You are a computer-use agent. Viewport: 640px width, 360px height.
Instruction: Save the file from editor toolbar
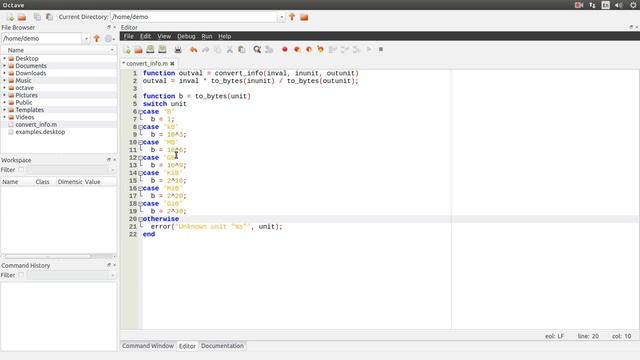pyautogui.click(x=150, y=49)
